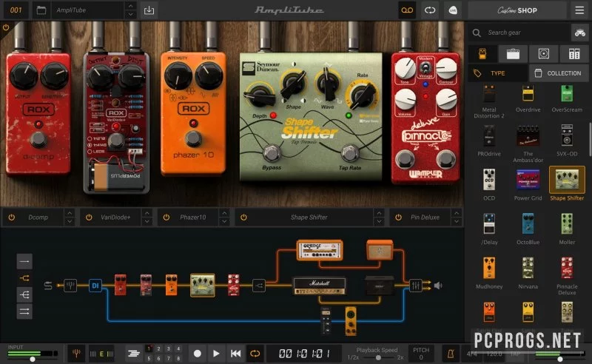Select 1N4148 diode option on VariDiode pedal
The image size is (592, 364).
[90, 145]
